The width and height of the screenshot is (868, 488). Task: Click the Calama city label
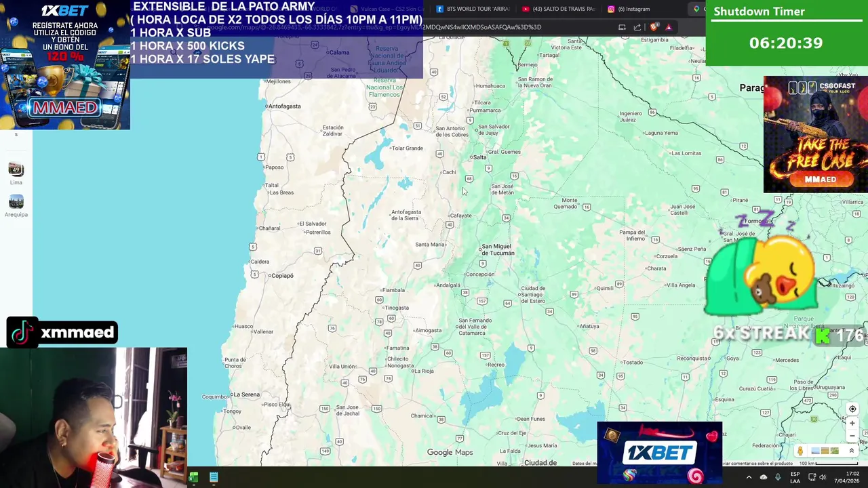338,52
